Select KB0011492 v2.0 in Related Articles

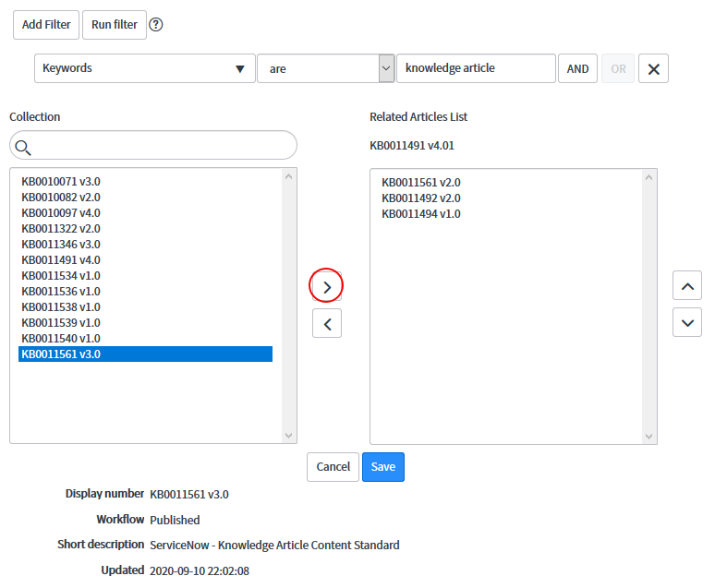[420, 198]
